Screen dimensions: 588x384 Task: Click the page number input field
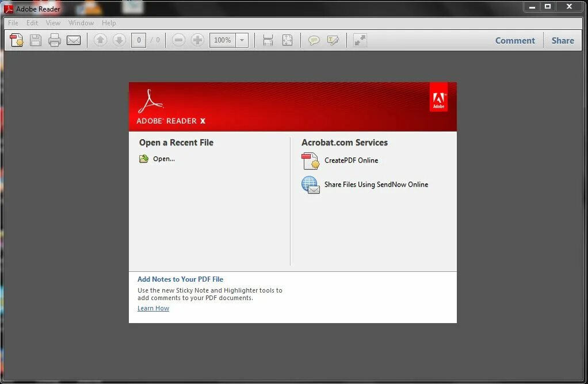point(139,40)
